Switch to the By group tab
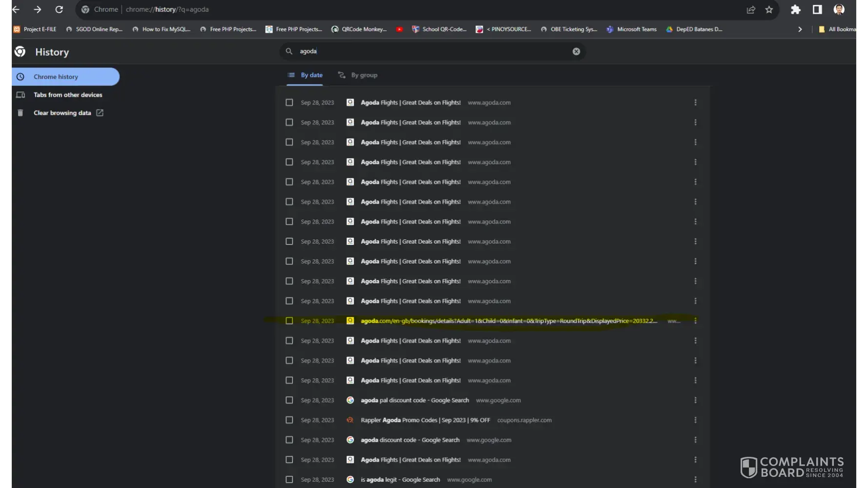The height and width of the screenshot is (488, 868). pyautogui.click(x=358, y=75)
